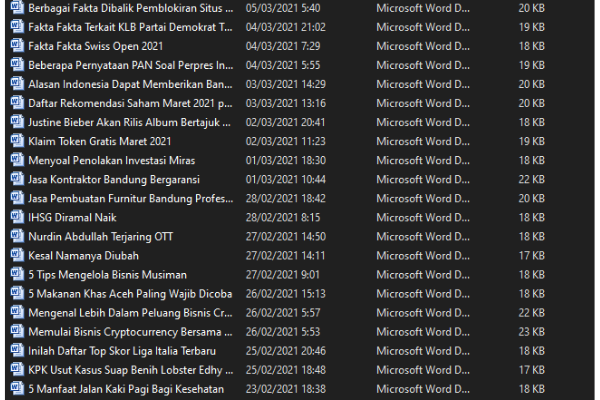
Task: Click file name Beberapa Pernyataan PAN Soal Perpres
Action: click(x=130, y=65)
